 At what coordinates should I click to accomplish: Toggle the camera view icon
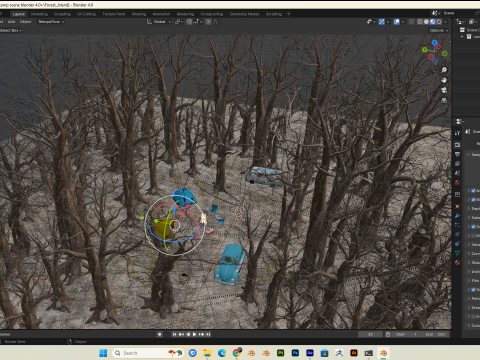pyautogui.click(x=444, y=90)
